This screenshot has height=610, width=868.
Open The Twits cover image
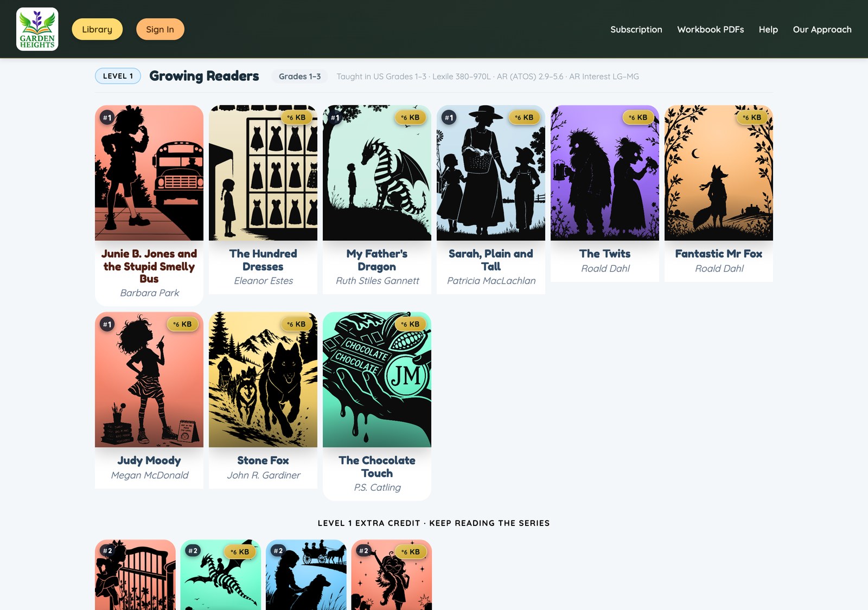[x=605, y=173]
